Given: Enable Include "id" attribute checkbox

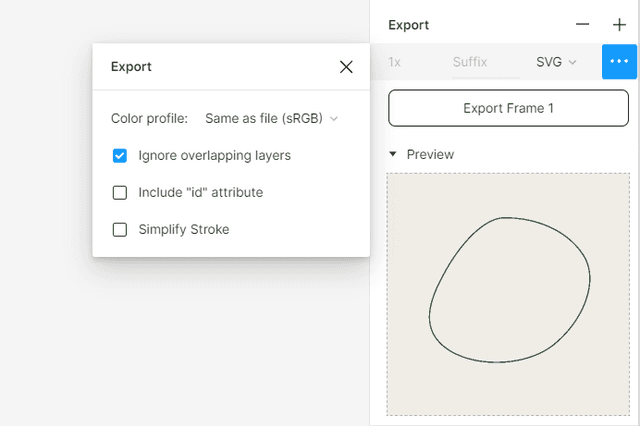Looking at the screenshot, I should pos(120,192).
